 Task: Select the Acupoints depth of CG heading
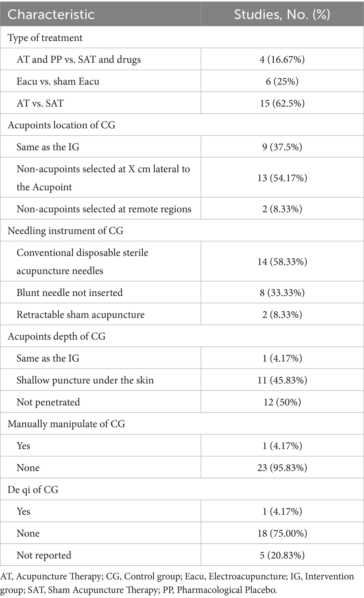click(57, 336)
